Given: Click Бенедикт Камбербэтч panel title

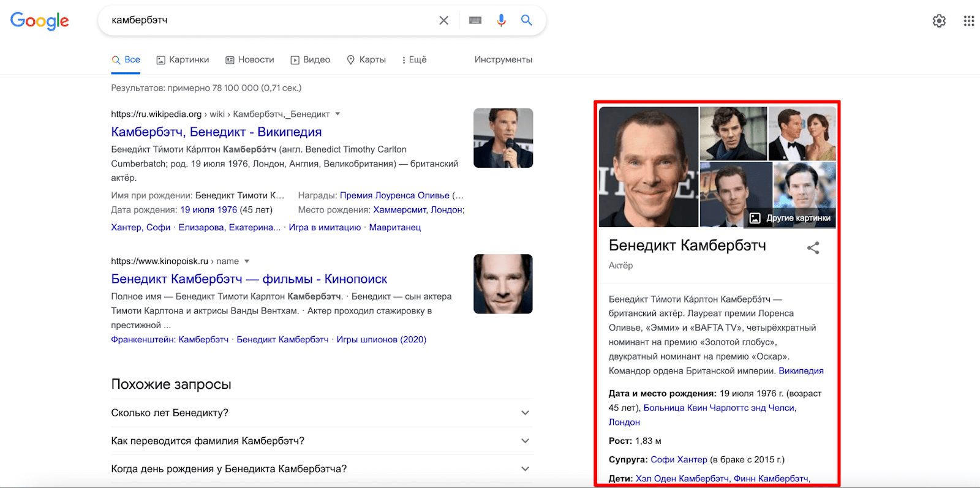Looking at the screenshot, I should (687, 246).
